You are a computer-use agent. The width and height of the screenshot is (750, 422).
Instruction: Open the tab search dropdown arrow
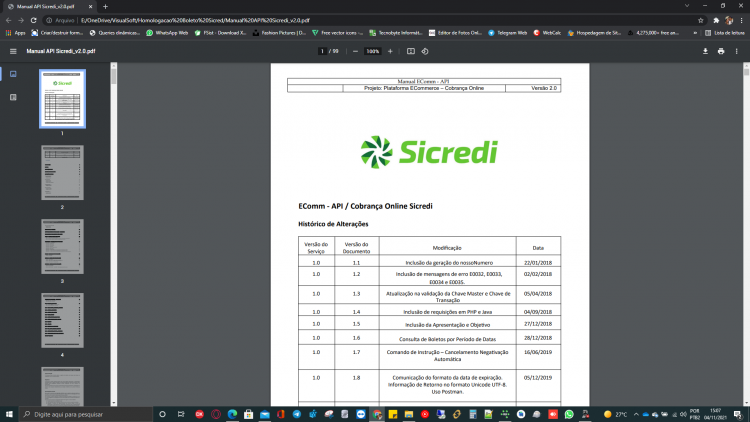coord(687,6)
